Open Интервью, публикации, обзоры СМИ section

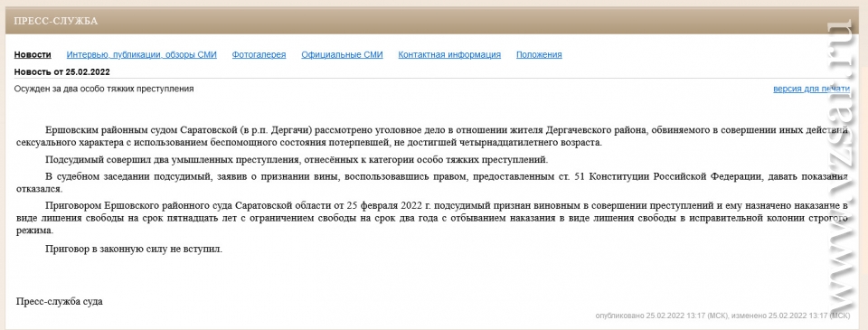(142, 54)
